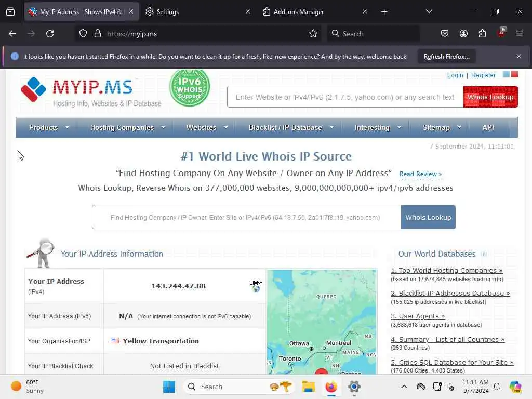Viewport: 532px width, 399px height.
Task: Click the Windows taskbar Search box
Action: (x=239, y=387)
